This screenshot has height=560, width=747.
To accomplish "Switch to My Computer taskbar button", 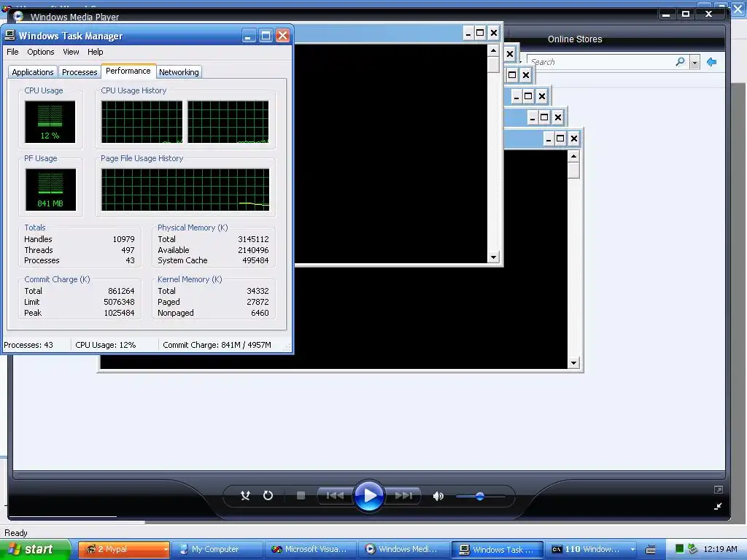I will pos(216,549).
